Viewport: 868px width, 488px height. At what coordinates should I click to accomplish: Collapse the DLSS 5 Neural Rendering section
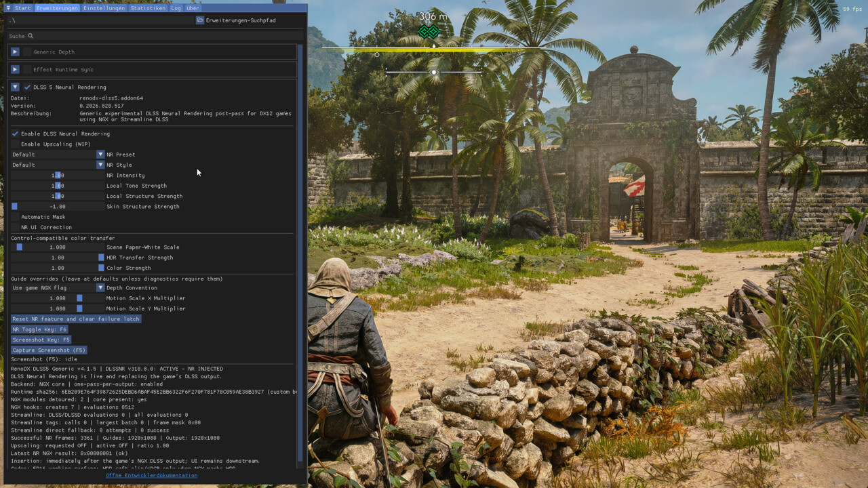pos(15,87)
